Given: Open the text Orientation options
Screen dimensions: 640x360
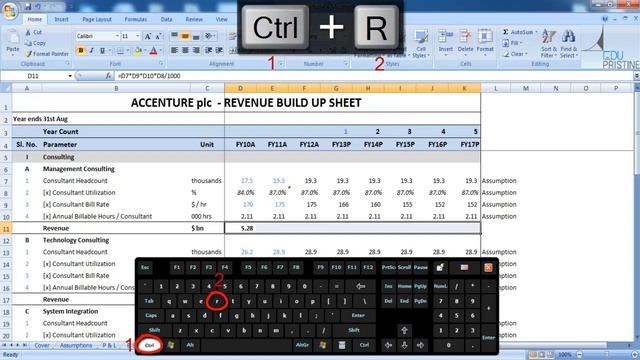Looking at the screenshot, I should pos(210,36).
